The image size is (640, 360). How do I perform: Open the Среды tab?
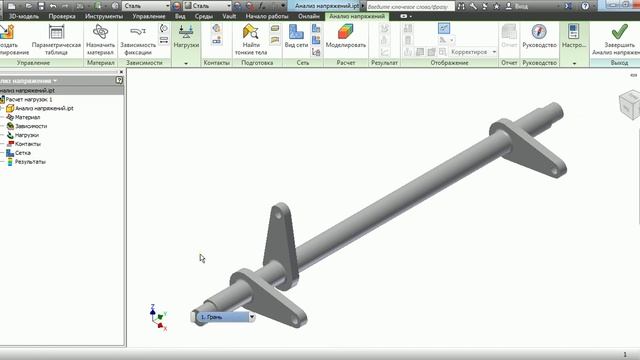coord(204,16)
